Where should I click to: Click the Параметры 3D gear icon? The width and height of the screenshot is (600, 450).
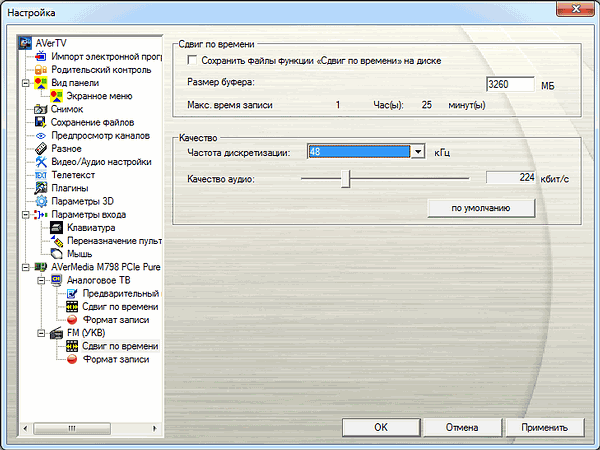click(41, 201)
